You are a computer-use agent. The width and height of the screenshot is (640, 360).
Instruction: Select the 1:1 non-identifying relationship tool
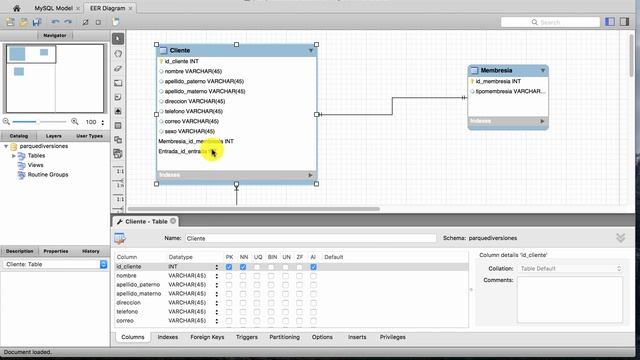click(119, 171)
